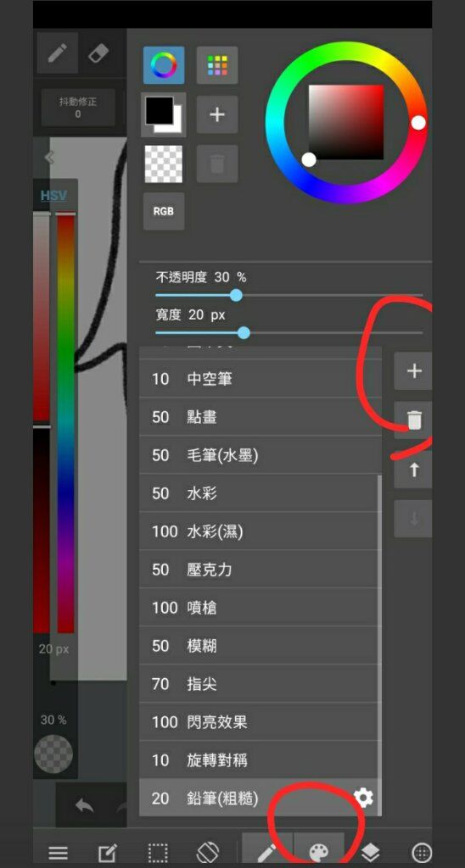Open the color palette tab in bottom bar
This screenshot has height=868, width=465.
pyautogui.click(x=319, y=852)
